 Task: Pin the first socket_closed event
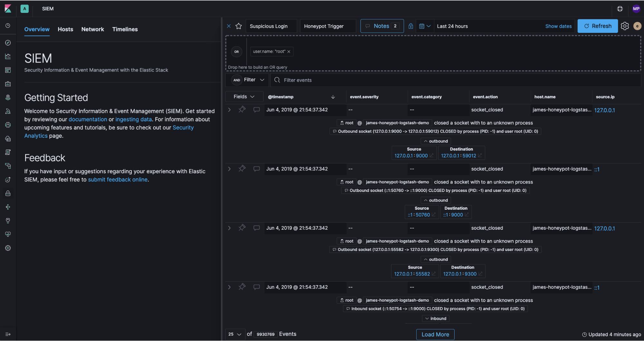(242, 110)
